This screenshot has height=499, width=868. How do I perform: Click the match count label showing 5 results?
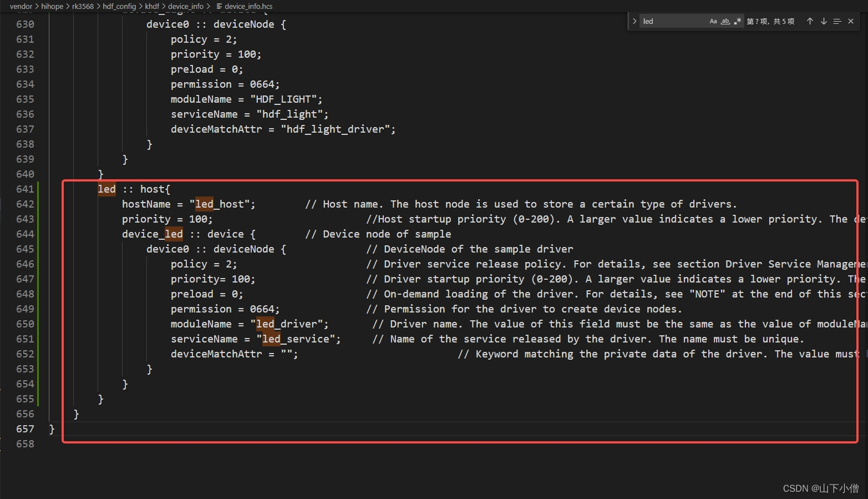pos(771,21)
